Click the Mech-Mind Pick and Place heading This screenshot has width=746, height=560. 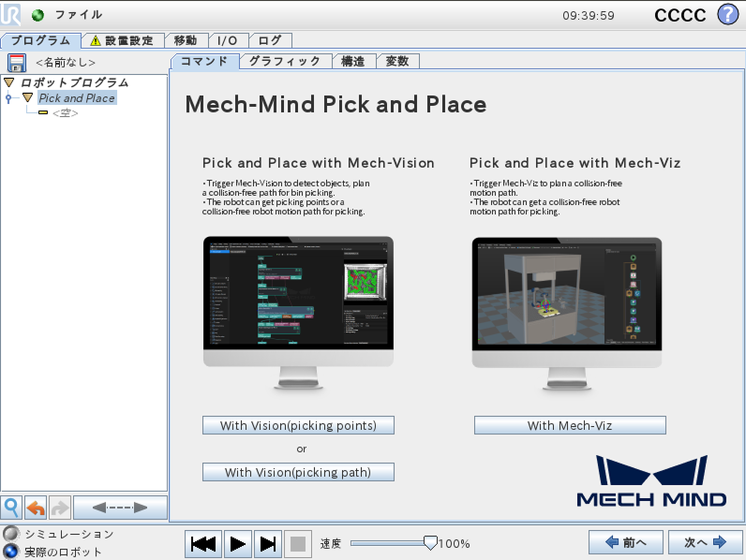[336, 104]
